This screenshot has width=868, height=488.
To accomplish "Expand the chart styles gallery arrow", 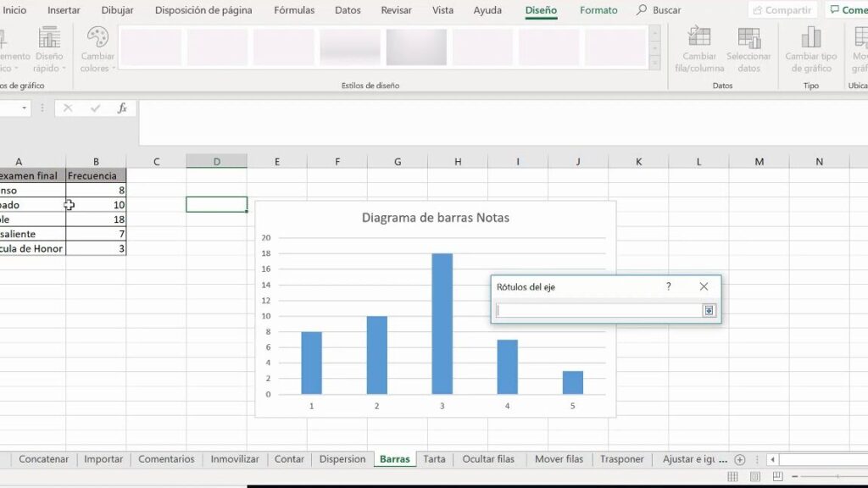I will point(654,61).
